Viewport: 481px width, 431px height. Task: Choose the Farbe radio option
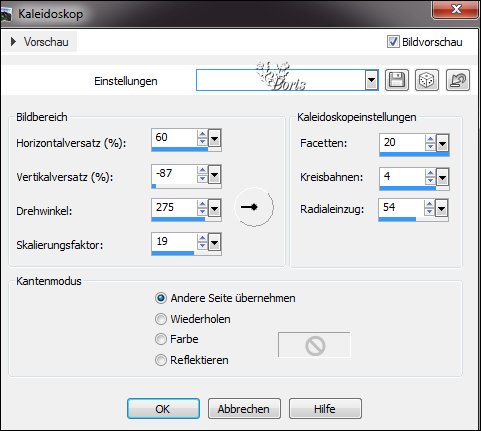click(161, 339)
